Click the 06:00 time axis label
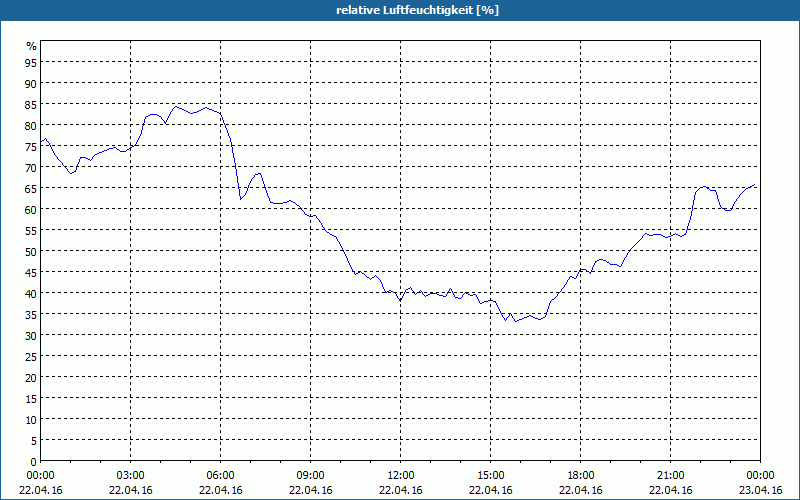 [x=220, y=475]
